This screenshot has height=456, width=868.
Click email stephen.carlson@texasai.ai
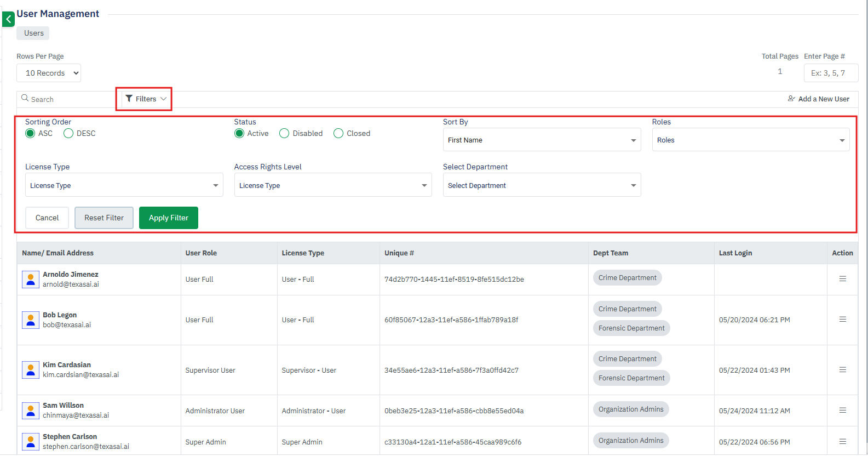tap(86, 447)
